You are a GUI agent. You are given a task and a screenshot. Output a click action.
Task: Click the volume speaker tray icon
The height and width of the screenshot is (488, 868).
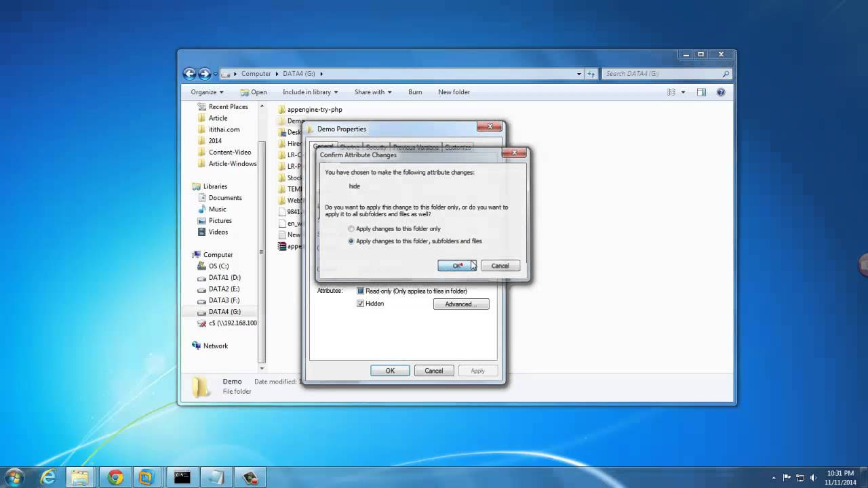click(x=813, y=478)
